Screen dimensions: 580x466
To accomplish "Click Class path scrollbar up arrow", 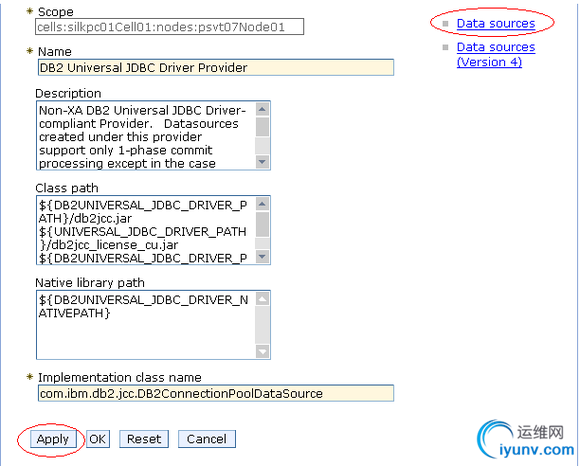I will coord(262,204).
